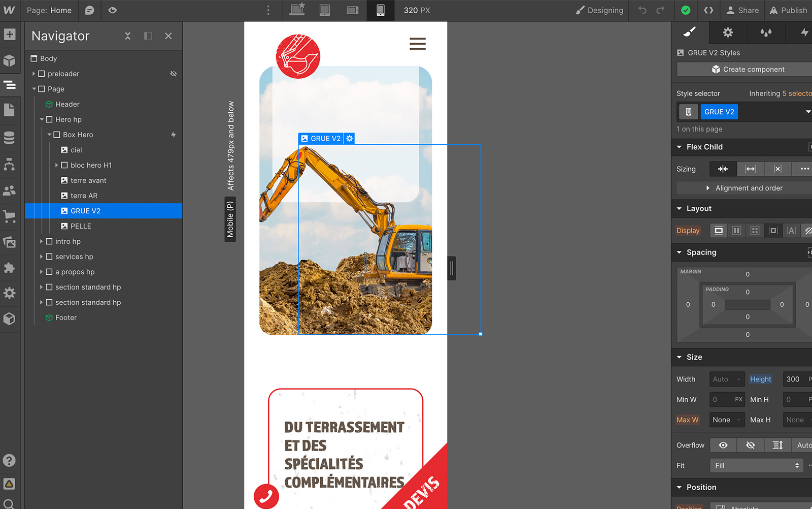Screen dimensions: 812x509
Task: Collapse the Box Hero tree item
Action: [x=49, y=135]
